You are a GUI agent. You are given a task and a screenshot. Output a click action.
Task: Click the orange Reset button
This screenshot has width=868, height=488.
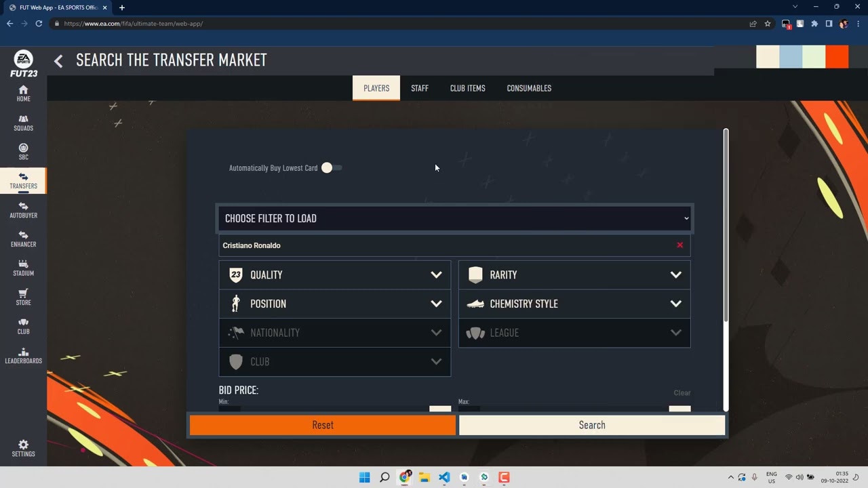click(x=323, y=425)
